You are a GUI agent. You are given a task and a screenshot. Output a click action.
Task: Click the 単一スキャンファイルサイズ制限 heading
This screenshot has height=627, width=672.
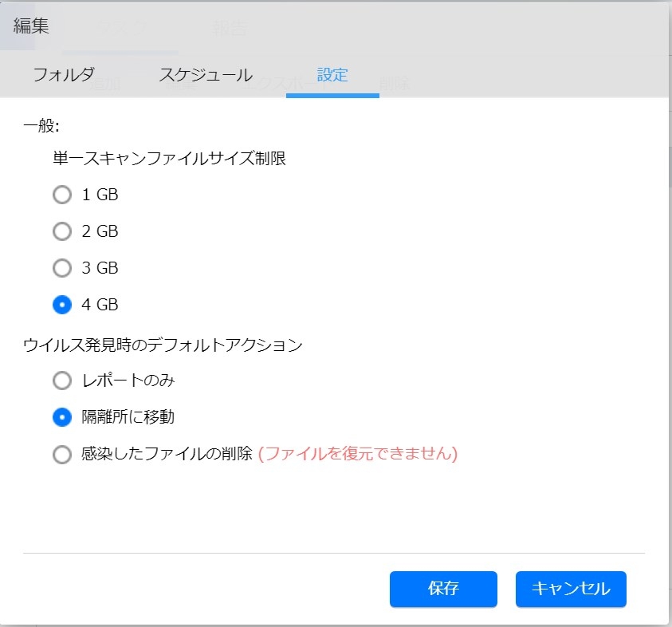(168, 158)
